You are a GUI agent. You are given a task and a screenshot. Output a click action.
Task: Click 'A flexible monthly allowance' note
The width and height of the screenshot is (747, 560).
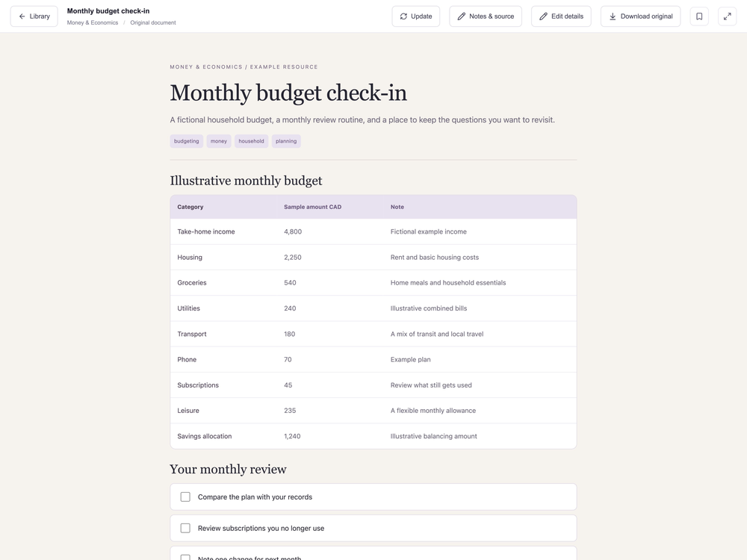[x=433, y=411]
